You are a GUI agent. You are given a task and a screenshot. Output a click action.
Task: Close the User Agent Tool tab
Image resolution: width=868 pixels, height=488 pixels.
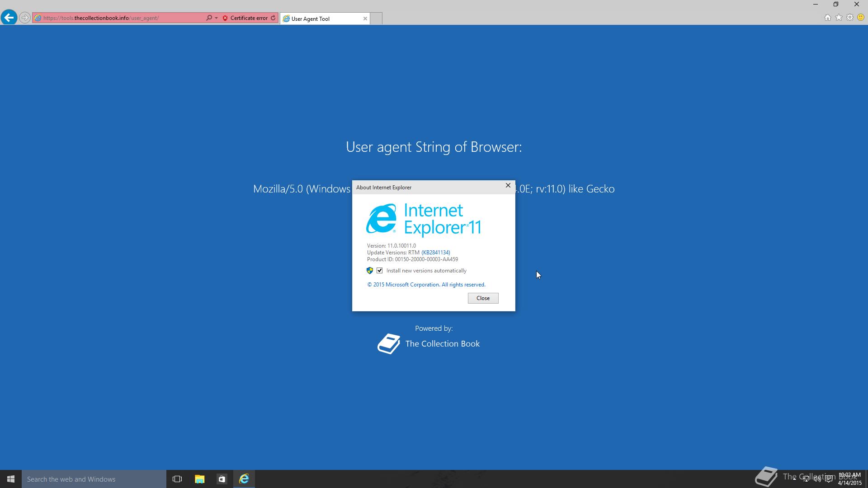(x=365, y=19)
